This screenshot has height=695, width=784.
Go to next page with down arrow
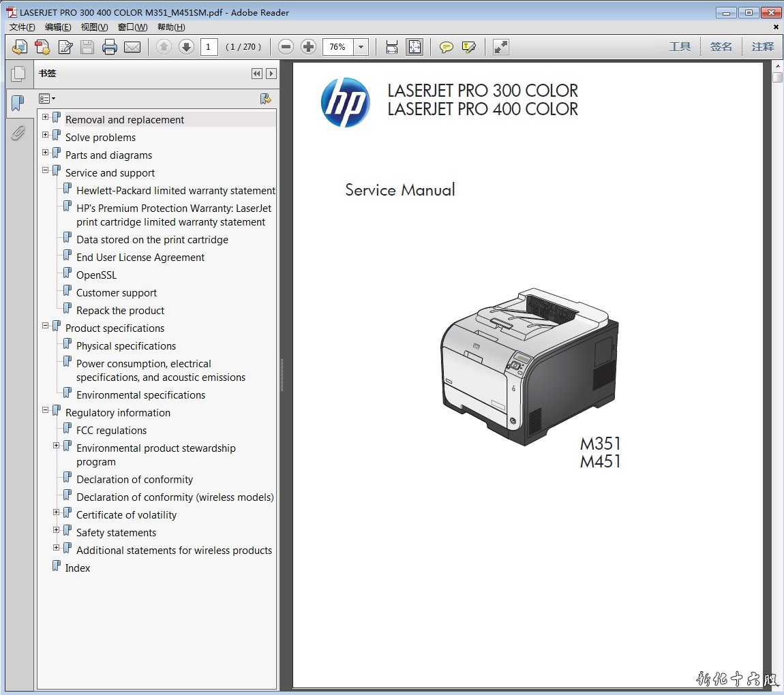[x=186, y=47]
